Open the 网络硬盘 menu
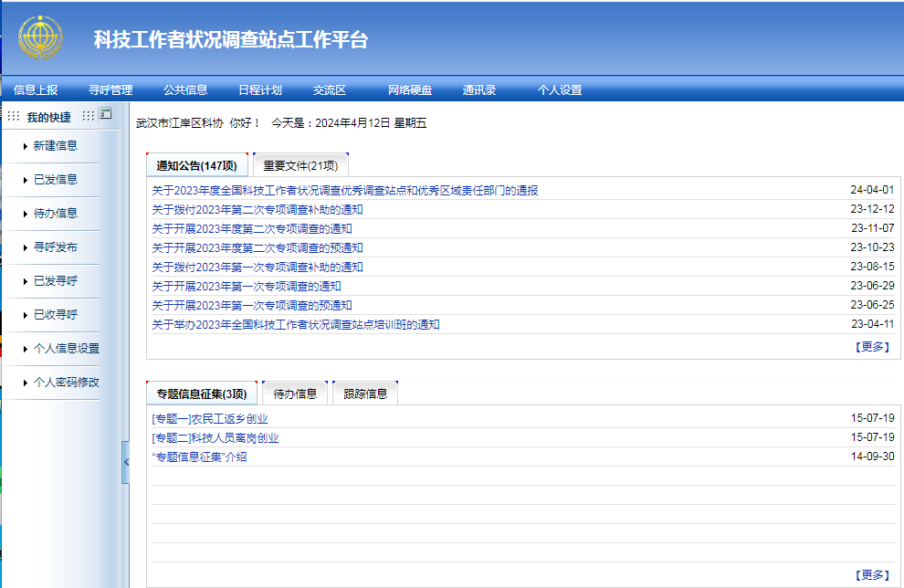The height and width of the screenshot is (588, 904). tap(410, 89)
